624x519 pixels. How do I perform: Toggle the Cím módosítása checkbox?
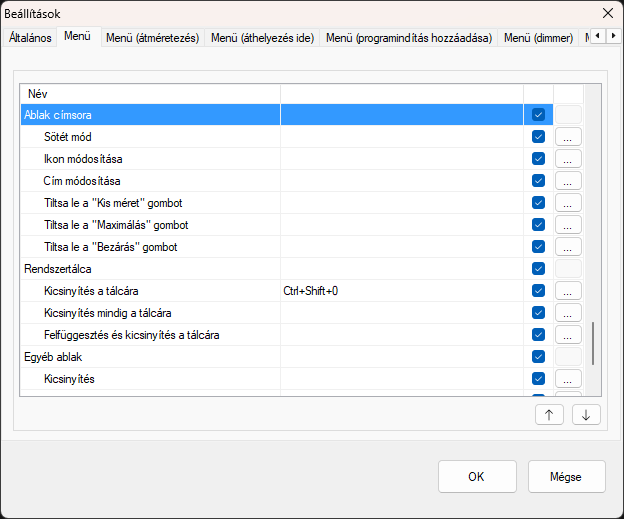[538, 181]
